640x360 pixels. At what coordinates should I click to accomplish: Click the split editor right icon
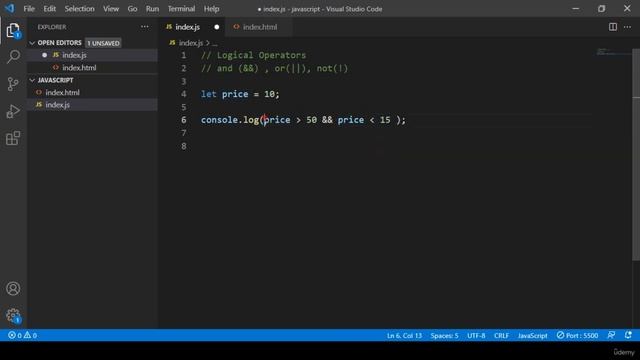pos(613,27)
